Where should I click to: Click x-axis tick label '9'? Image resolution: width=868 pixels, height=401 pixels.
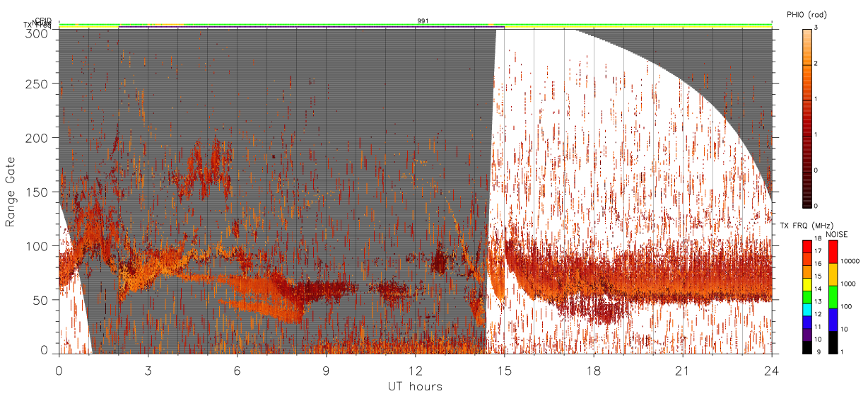pyautogui.click(x=326, y=371)
